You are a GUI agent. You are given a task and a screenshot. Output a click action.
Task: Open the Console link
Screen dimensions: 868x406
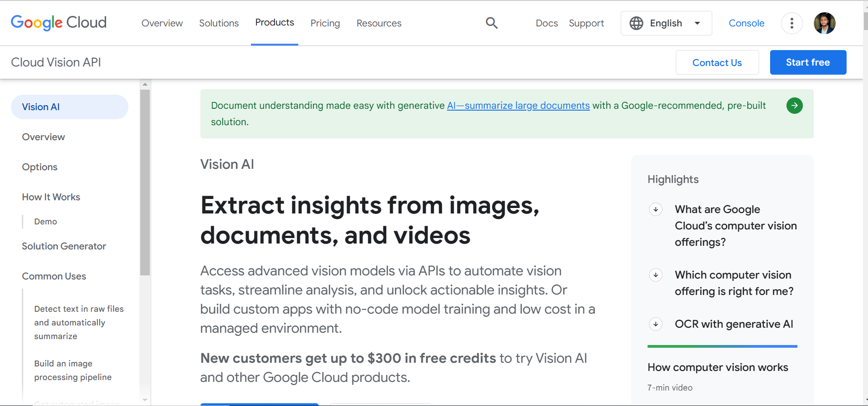tap(746, 23)
